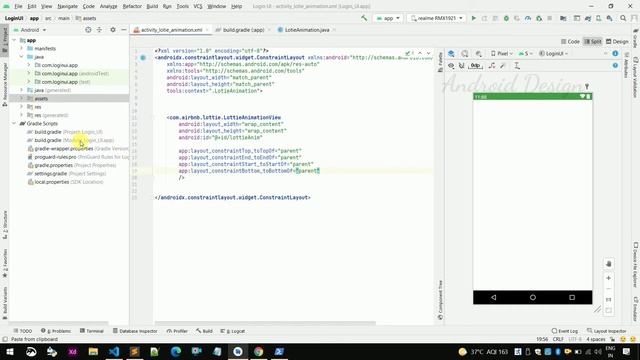Click the Make Project hammer icon
Image resolution: width=640 pixels, height=360 pixels.
click(x=364, y=18)
